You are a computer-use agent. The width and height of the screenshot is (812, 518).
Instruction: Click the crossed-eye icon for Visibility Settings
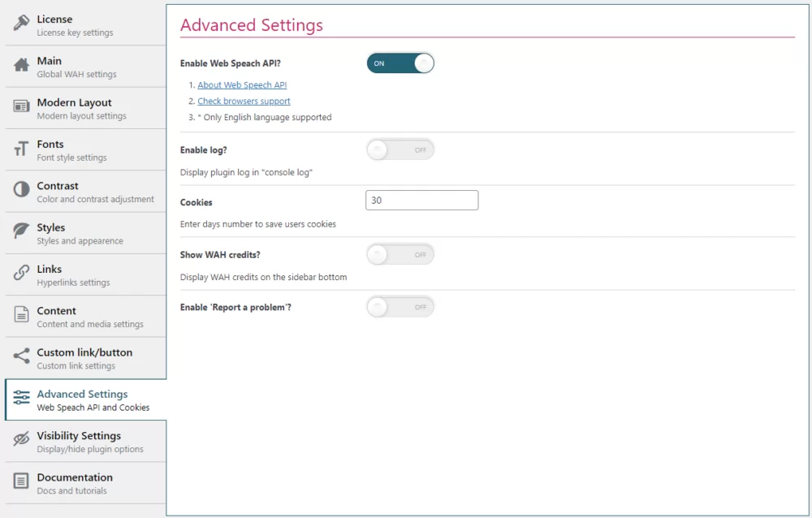(20, 441)
